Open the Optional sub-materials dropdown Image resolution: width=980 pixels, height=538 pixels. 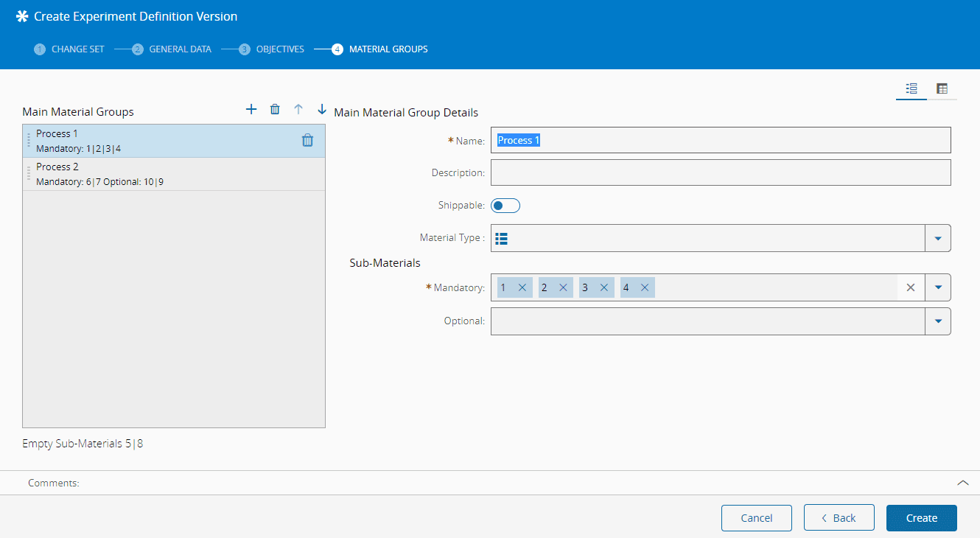(x=938, y=321)
